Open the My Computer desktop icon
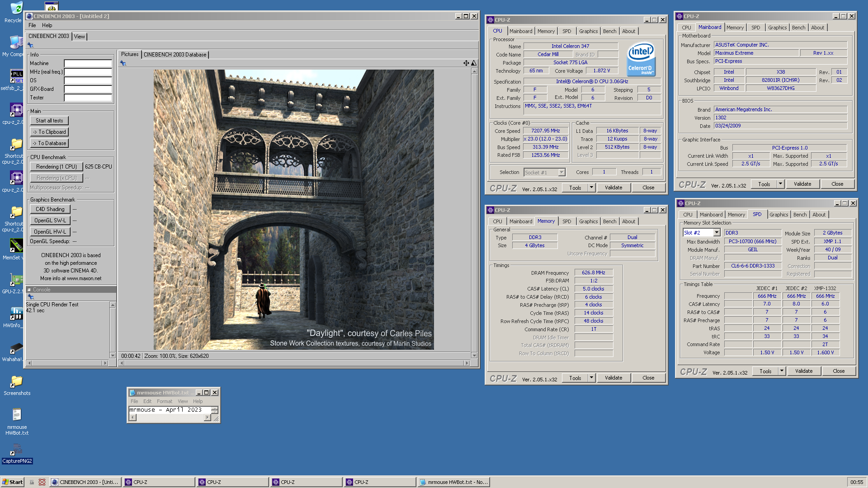 [16, 43]
